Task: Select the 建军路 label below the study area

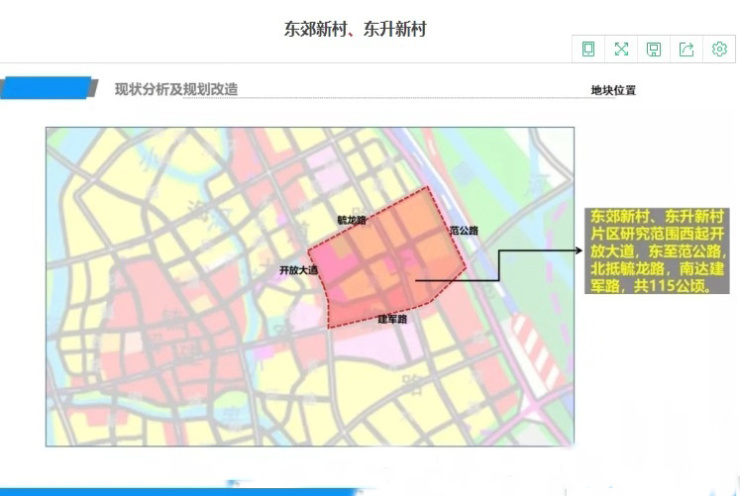Action: (391, 320)
